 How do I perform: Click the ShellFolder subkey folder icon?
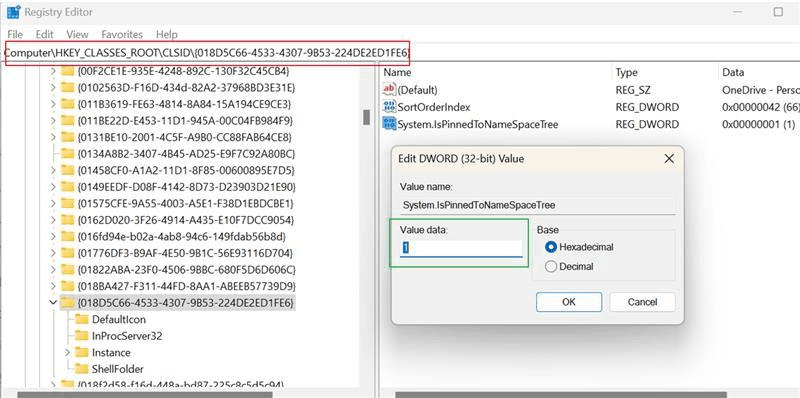tap(82, 368)
